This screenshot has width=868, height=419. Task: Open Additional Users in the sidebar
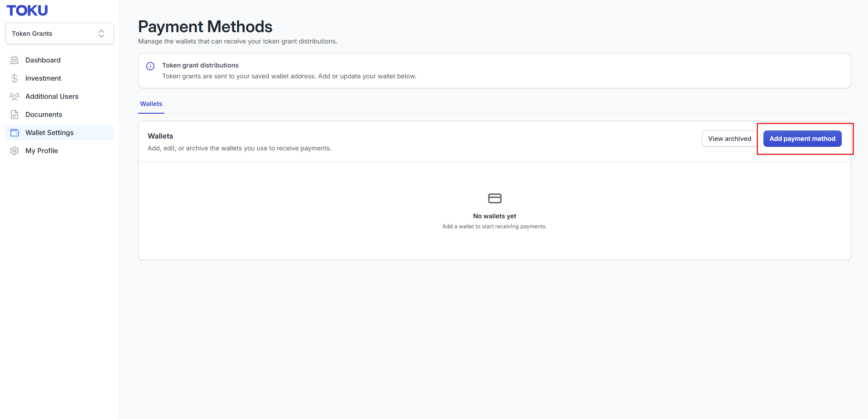60,96
